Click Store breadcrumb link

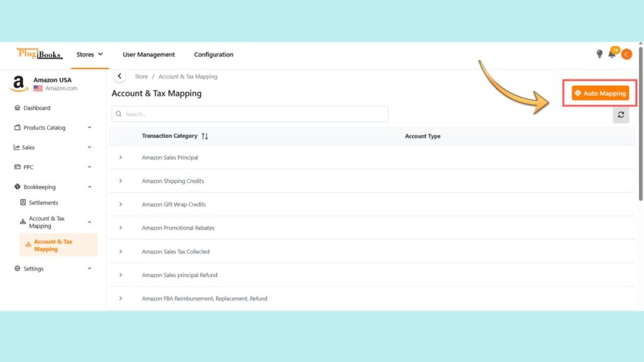(x=142, y=76)
